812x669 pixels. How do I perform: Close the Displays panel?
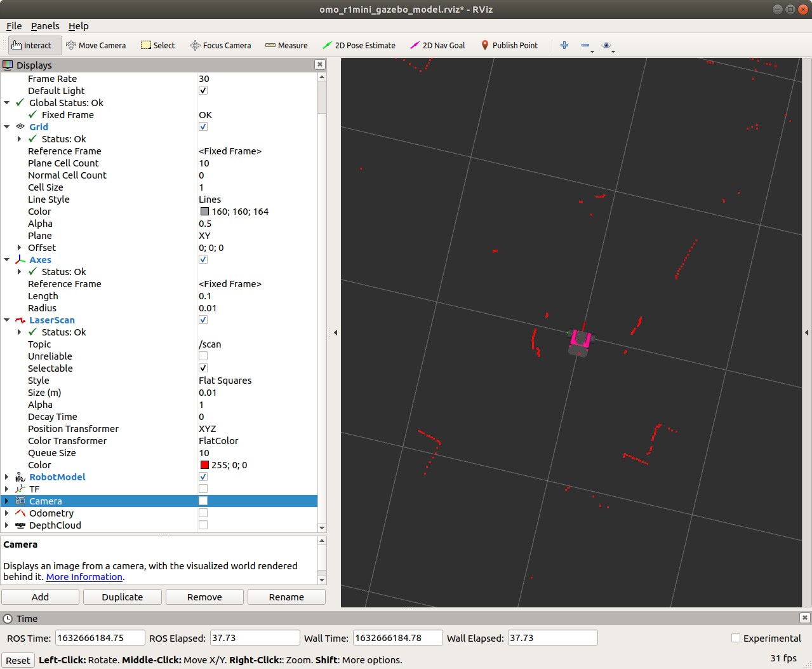[x=320, y=64]
